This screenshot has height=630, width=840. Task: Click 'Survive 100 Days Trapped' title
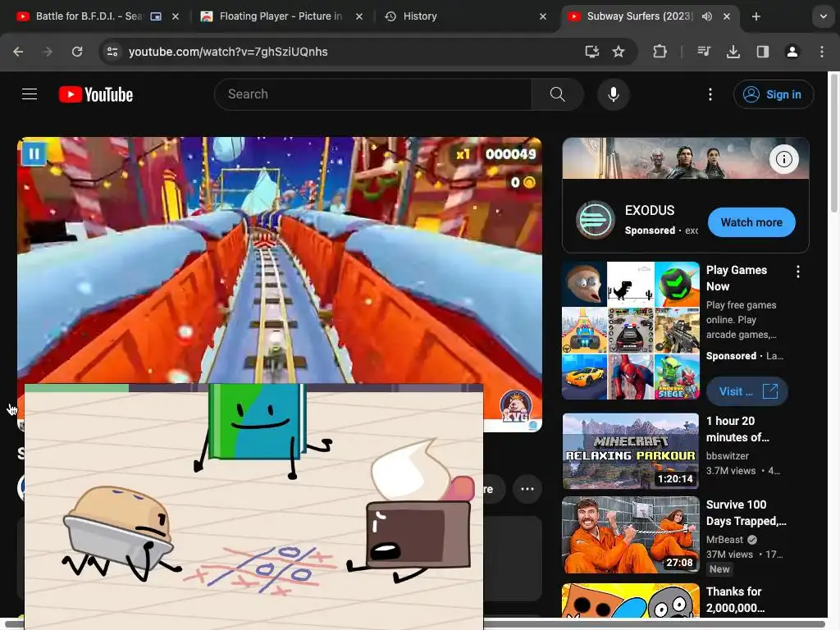pyautogui.click(x=746, y=513)
